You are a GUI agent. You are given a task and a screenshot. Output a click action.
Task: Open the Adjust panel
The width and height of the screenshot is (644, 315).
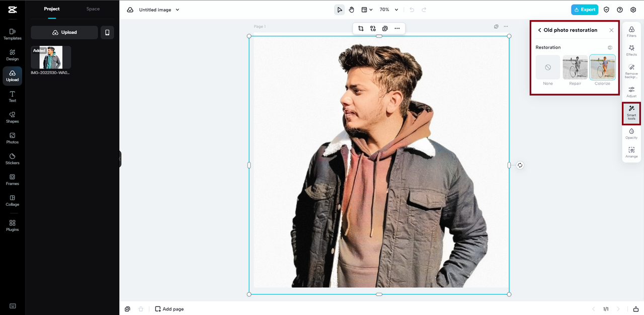click(x=631, y=92)
